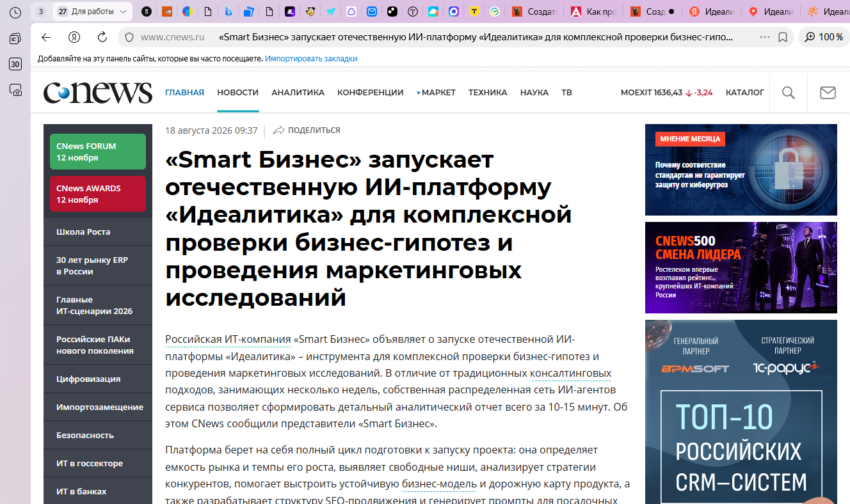The height and width of the screenshot is (504, 850).
Task: Click the red CNews AWARDS button
Action: tap(98, 194)
